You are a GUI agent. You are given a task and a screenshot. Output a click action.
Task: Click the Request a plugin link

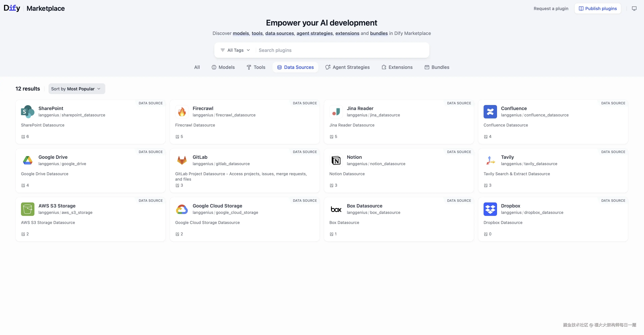point(551,9)
